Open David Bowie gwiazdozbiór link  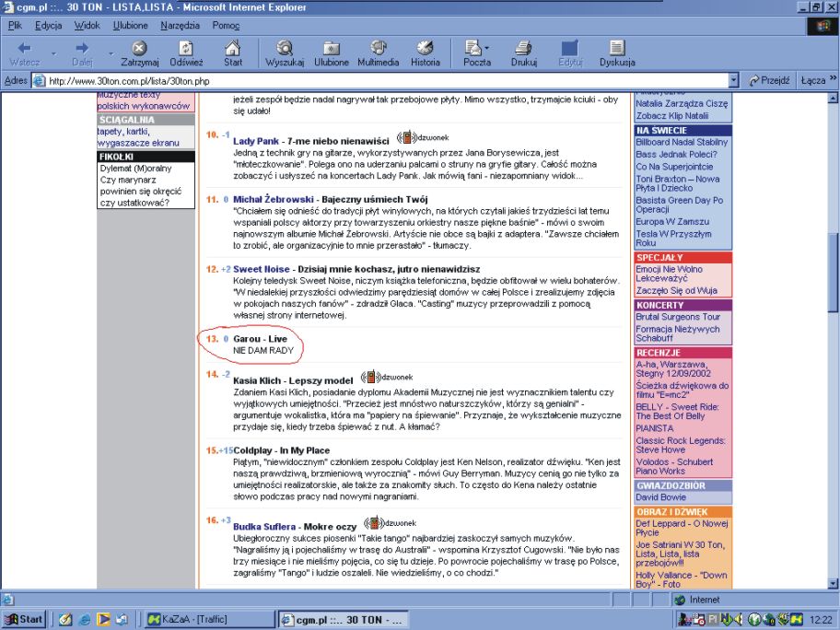tap(660, 497)
